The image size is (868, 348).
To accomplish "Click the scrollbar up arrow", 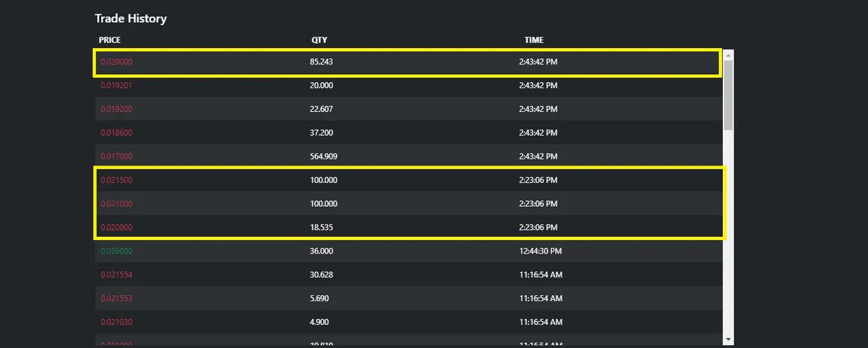I will pyautogui.click(x=728, y=55).
